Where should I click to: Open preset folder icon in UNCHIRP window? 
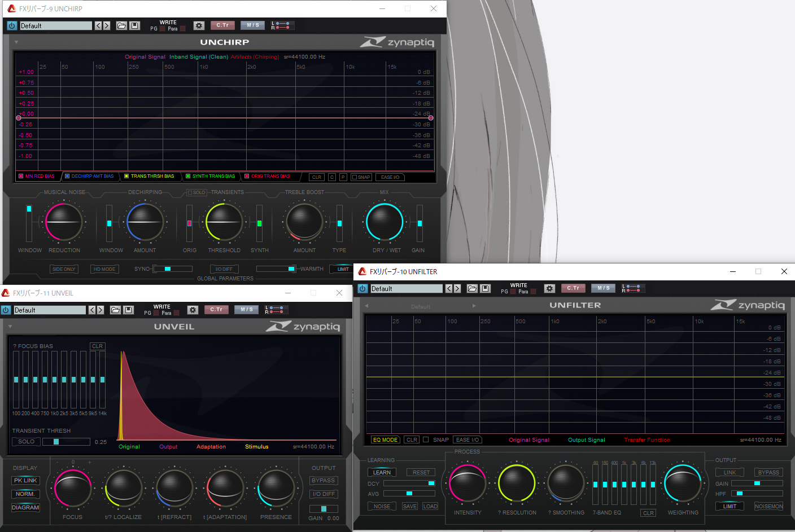coord(121,25)
